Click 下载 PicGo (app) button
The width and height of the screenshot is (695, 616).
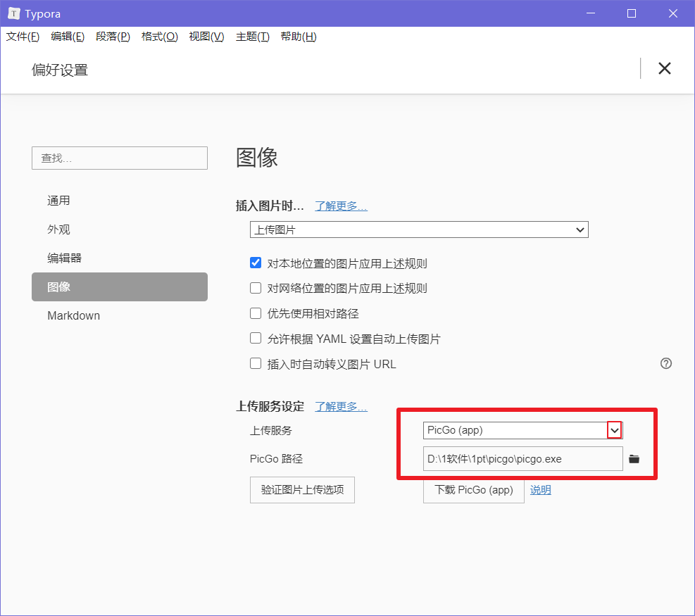(x=473, y=490)
